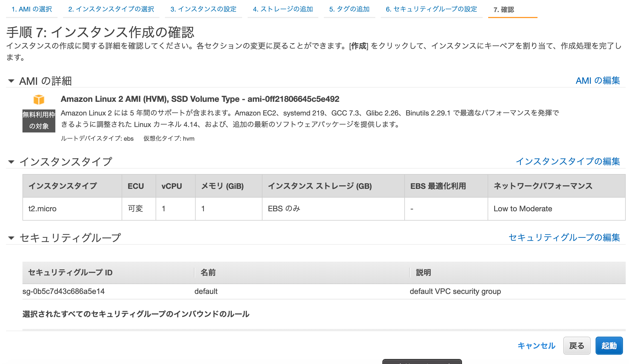Click the default VPC security group description
This screenshot has height=364, width=629.
click(x=455, y=291)
